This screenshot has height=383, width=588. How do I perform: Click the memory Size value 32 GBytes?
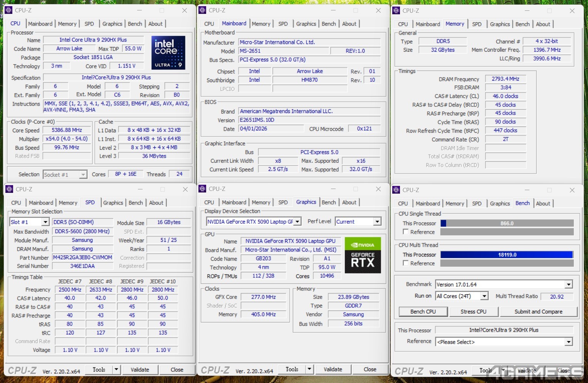443,50
